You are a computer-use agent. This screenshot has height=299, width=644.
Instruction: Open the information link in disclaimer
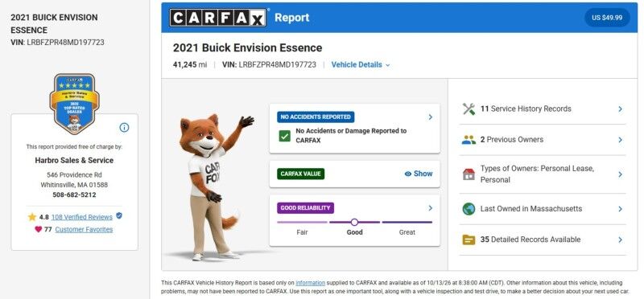pyautogui.click(x=310, y=283)
